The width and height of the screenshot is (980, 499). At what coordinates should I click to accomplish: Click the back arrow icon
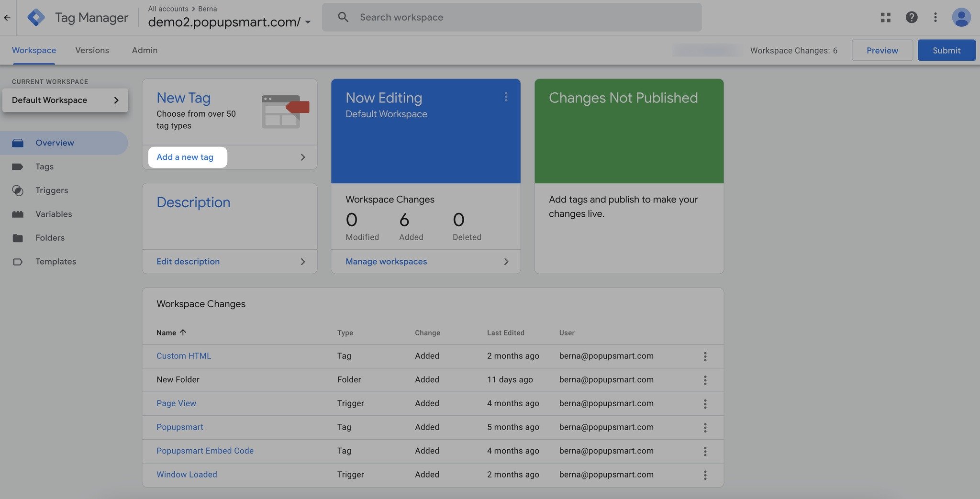coord(7,18)
